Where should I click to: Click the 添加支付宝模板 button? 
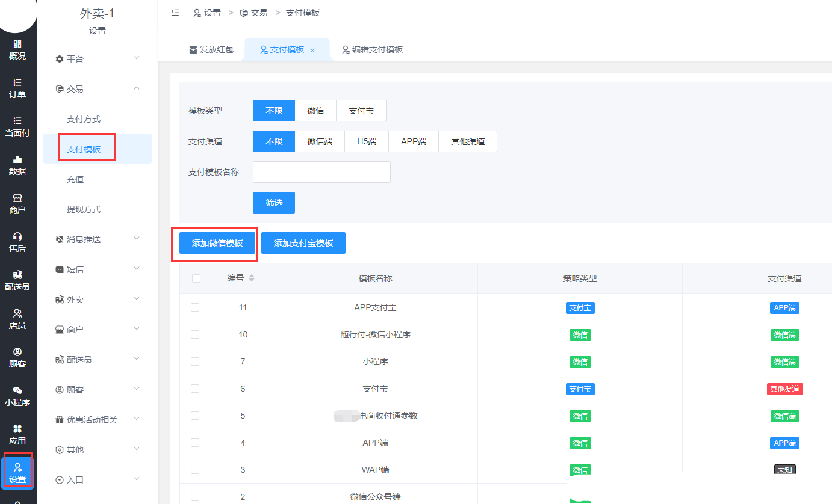pos(303,243)
